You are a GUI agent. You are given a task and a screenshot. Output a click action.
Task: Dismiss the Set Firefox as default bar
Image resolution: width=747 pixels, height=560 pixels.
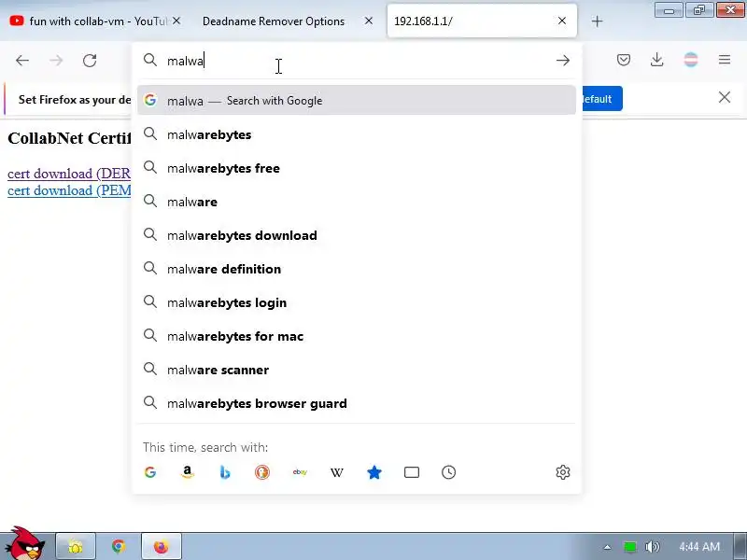pos(725,98)
